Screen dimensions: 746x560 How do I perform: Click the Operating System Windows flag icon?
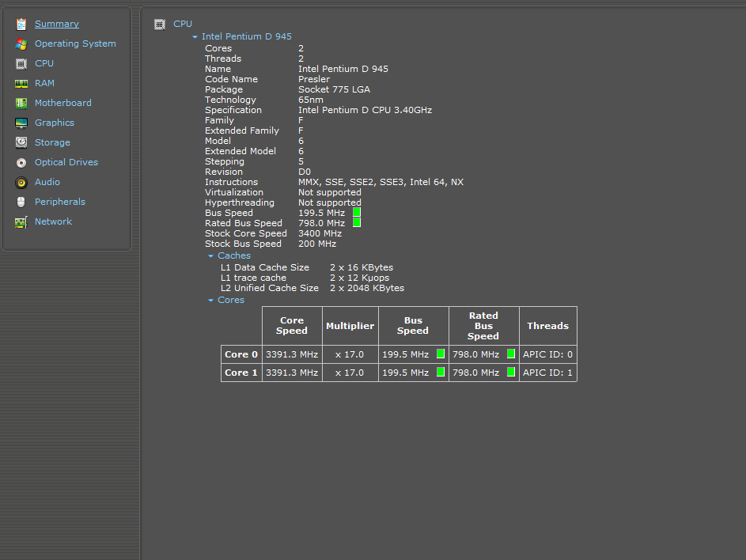coord(21,44)
